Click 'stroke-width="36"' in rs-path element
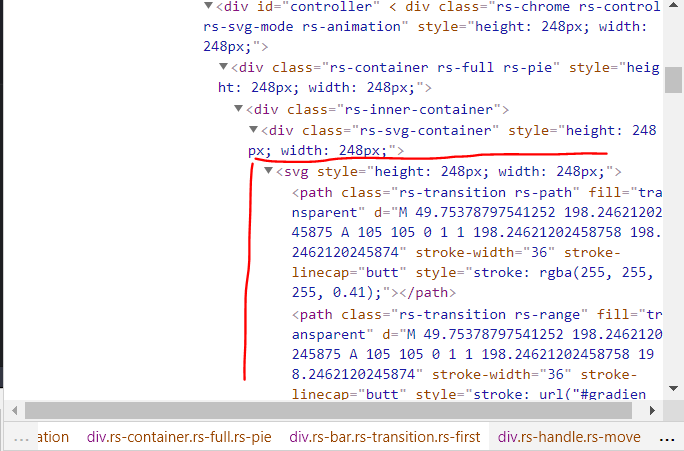Image resolution: width=684 pixels, height=451 pixels. tap(485, 252)
